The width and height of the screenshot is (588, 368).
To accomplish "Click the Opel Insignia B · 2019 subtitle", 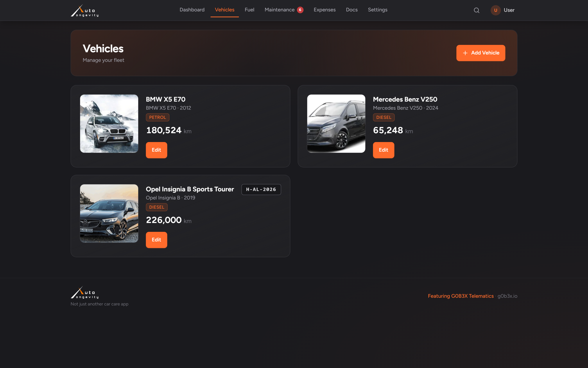I will (x=170, y=198).
